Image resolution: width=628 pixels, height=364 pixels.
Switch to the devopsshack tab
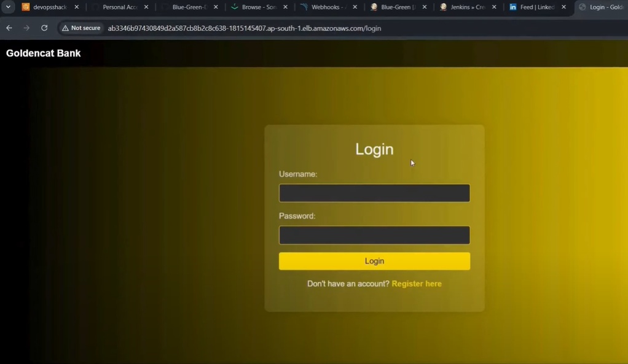(x=48, y=7)
